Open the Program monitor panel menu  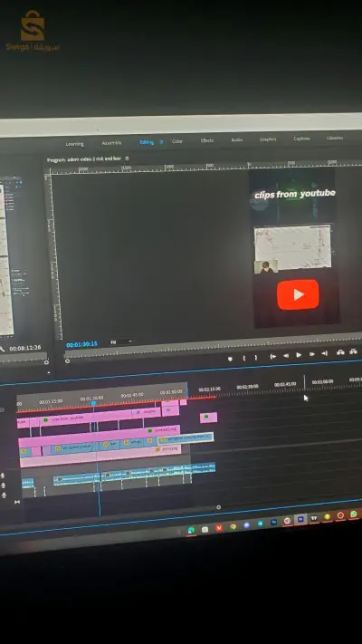click(127, 159)
